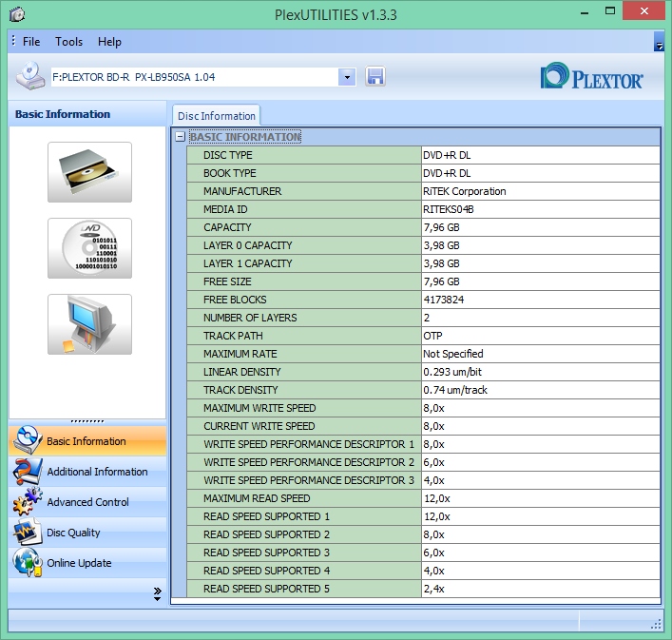The width and height of the screenshot is (672, 640).
Task: Open the toolbar options arrow at top right
Action: click(659, 44)
